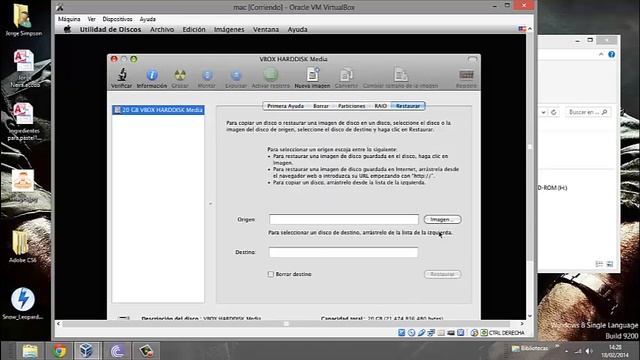
Task: Open Snow_Leopard desktop icon
Action: [23, 304]
